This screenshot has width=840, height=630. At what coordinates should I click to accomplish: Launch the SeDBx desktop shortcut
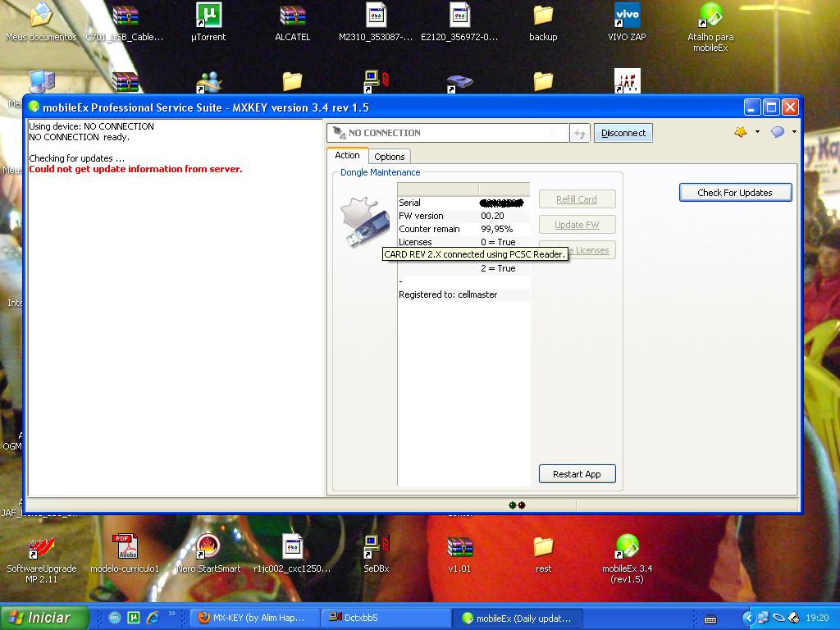[376, 554]
